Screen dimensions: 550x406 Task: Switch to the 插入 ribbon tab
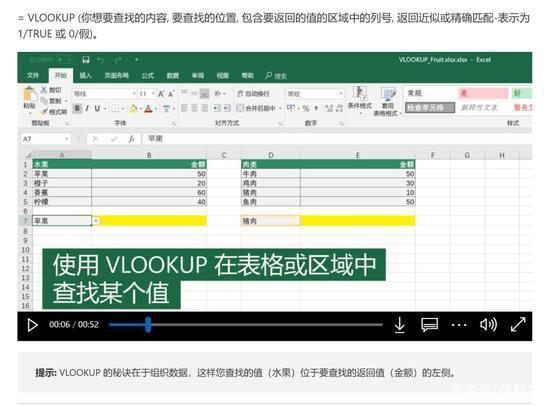(x=85, y=75)
